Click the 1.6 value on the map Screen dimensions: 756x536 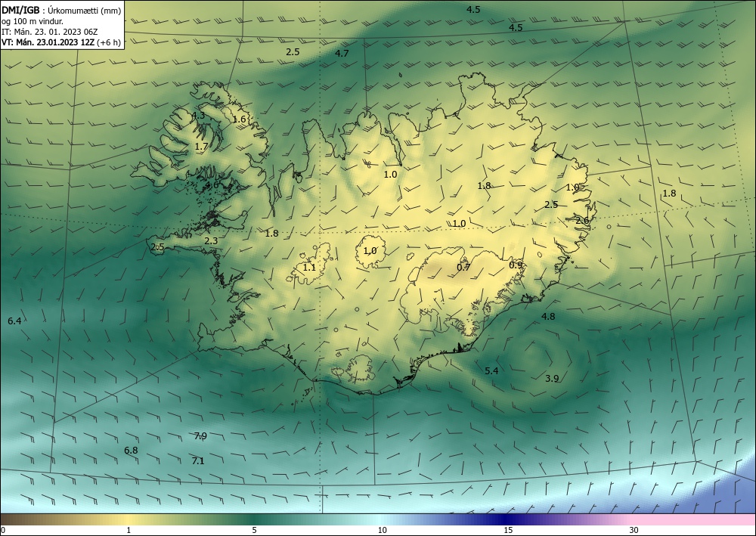pyautogui.click(x=239, y=119)
